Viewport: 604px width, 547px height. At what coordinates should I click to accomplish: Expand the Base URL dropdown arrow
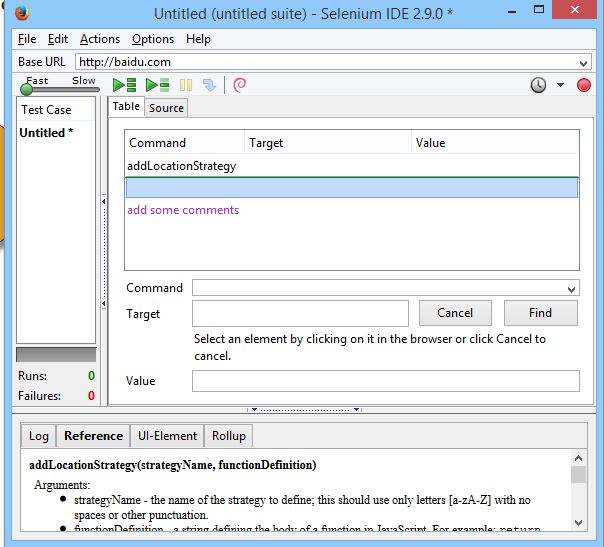tap(583, 63)
